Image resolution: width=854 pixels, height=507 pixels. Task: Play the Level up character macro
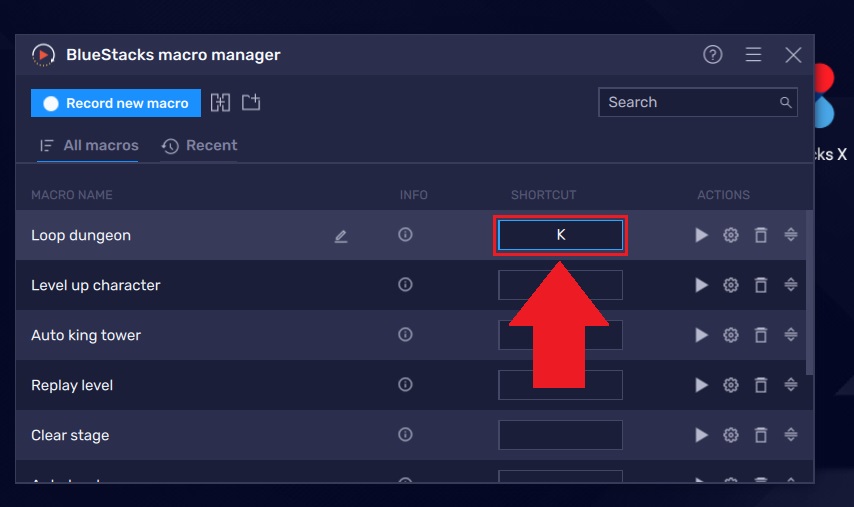click(702, 285)
